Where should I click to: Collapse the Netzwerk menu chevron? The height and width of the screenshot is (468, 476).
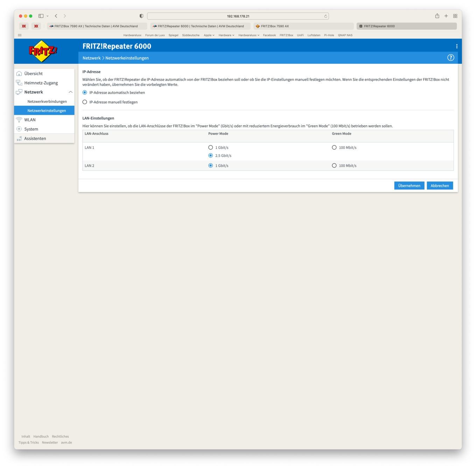[x=70, y=92]
